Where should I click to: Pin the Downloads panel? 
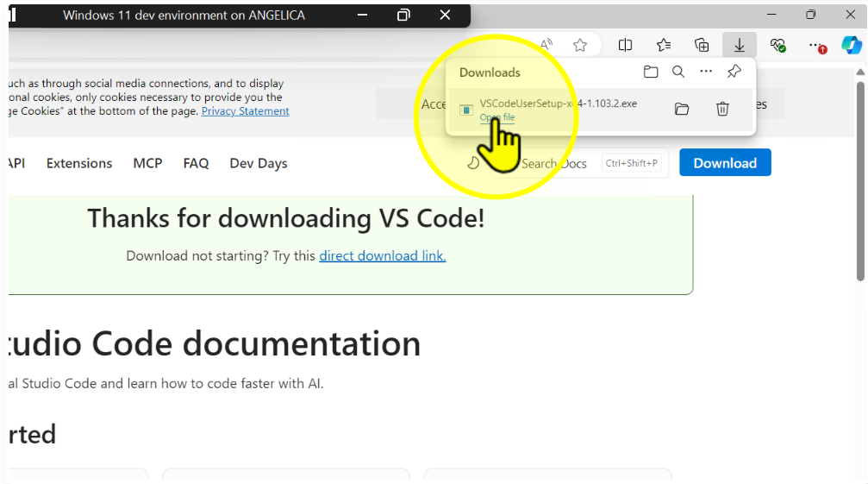point(734,72)
